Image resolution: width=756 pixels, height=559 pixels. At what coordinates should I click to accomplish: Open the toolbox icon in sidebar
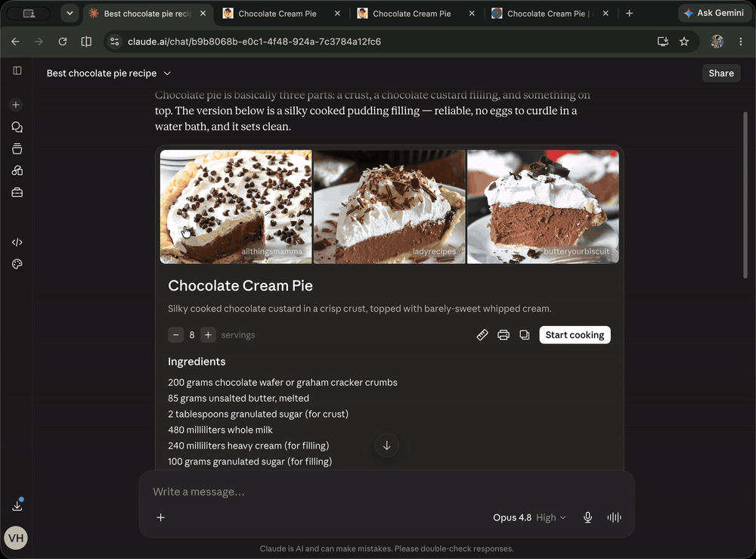tap(17, 192)
